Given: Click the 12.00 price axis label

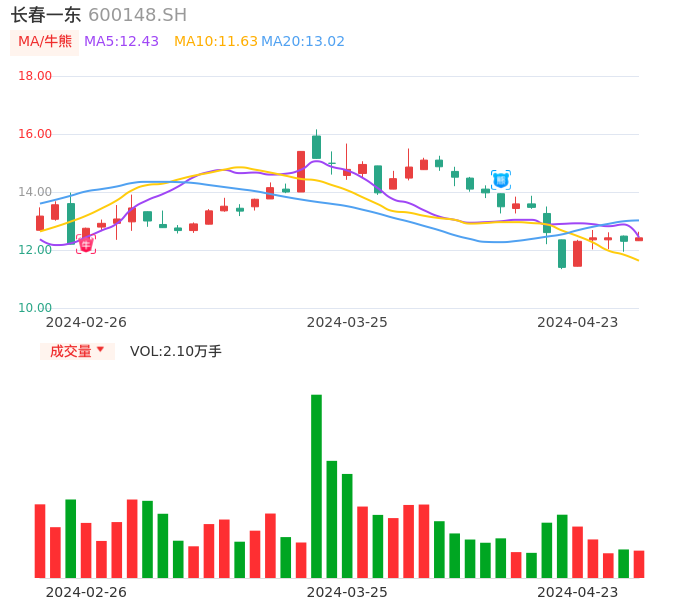Looking at the screenshot, I should [35, 250].
